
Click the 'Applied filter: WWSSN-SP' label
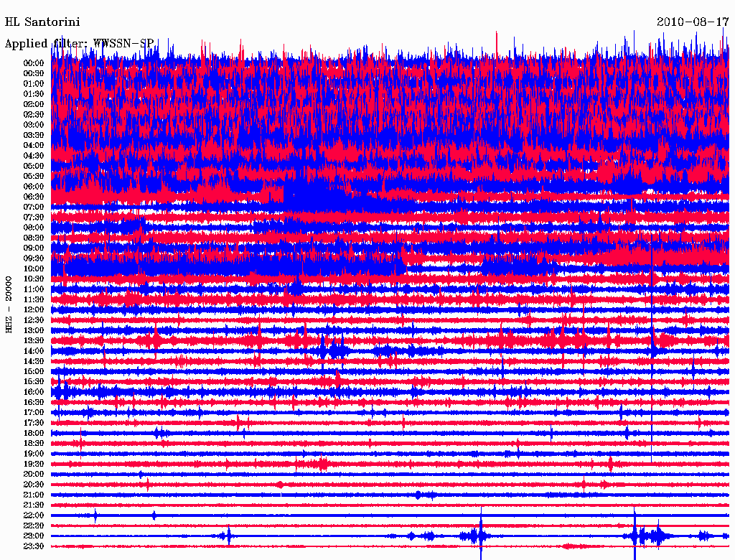(x=79, y=44)
